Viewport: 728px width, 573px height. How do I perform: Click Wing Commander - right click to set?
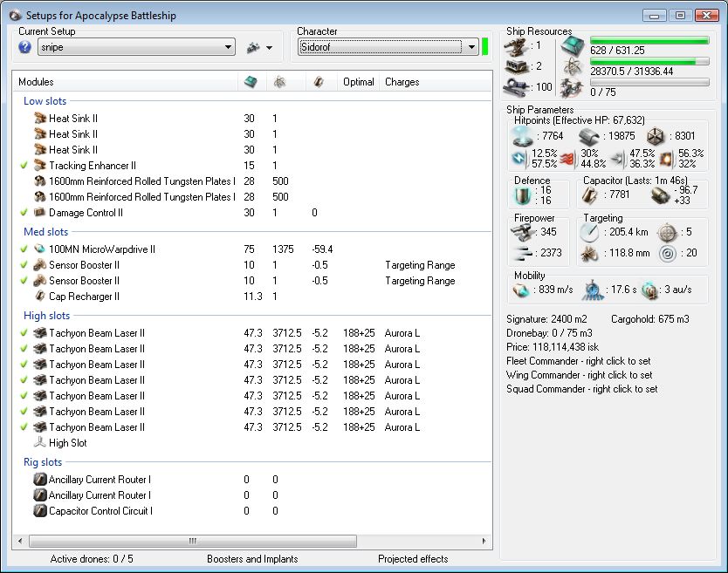[580, 375]
